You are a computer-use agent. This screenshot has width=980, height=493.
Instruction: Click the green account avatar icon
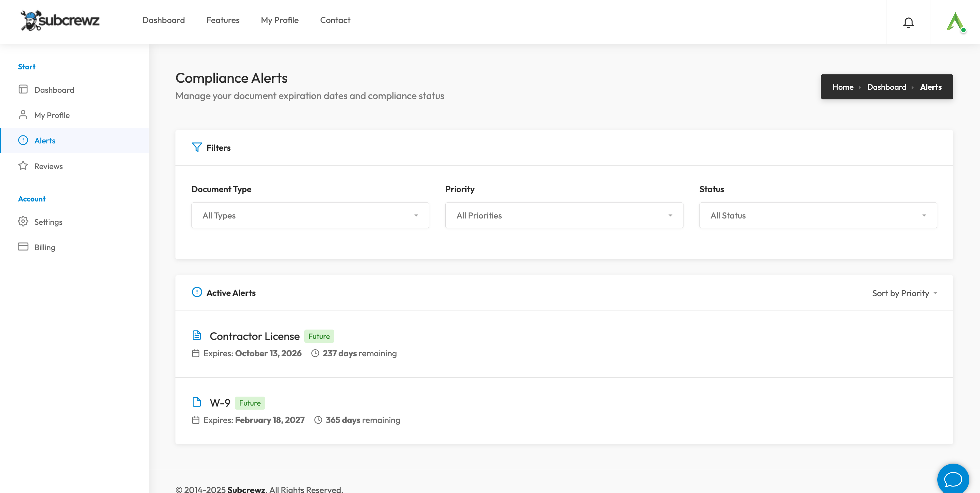point(955,22)
